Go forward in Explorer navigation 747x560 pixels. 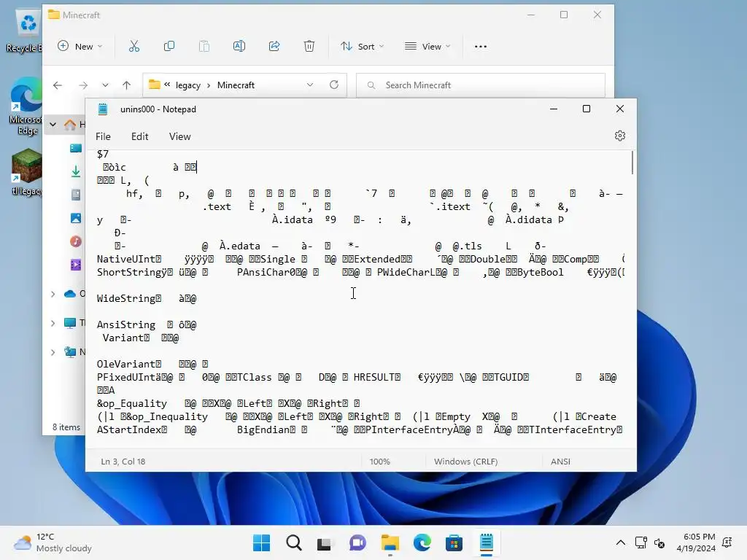click(x=83, y=85)
